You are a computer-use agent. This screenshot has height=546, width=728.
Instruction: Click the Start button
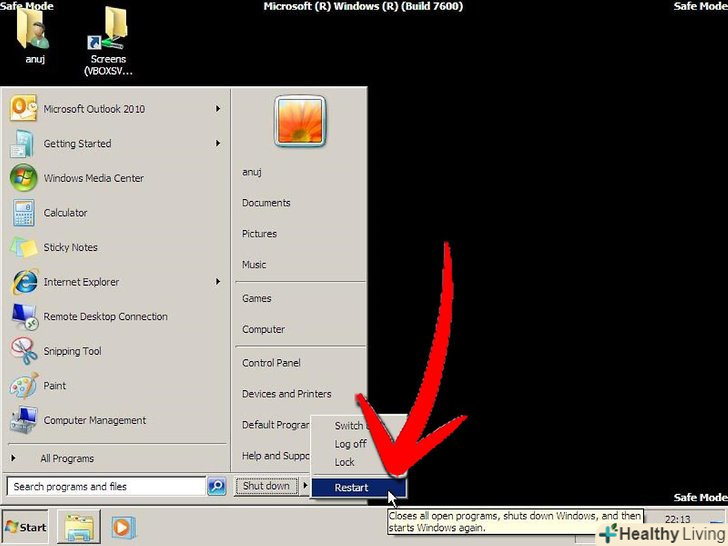[x=25, y=527]
